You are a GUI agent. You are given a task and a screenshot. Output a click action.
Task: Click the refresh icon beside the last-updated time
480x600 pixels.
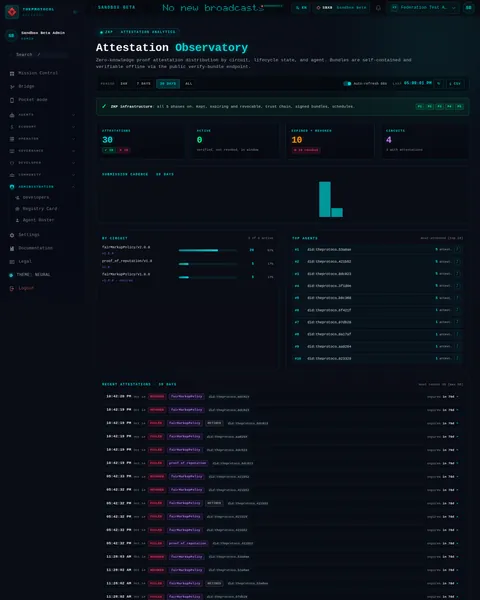tap(439, 83)
